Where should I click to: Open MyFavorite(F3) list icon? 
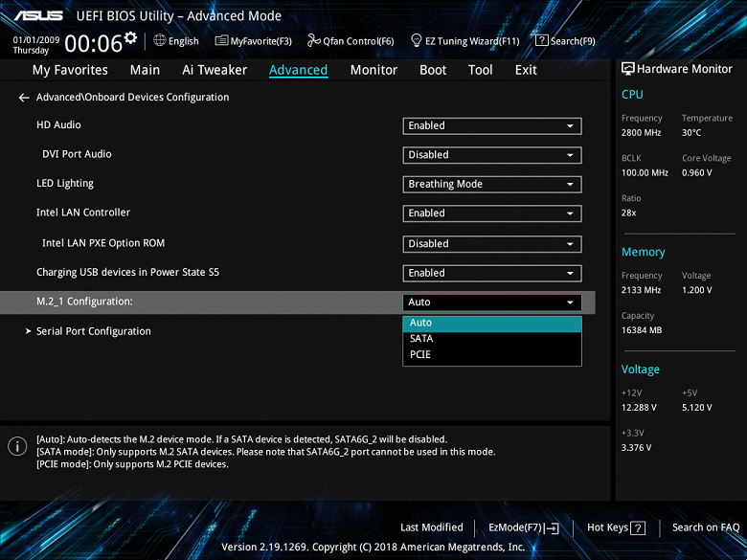click(x=221, y=40)
